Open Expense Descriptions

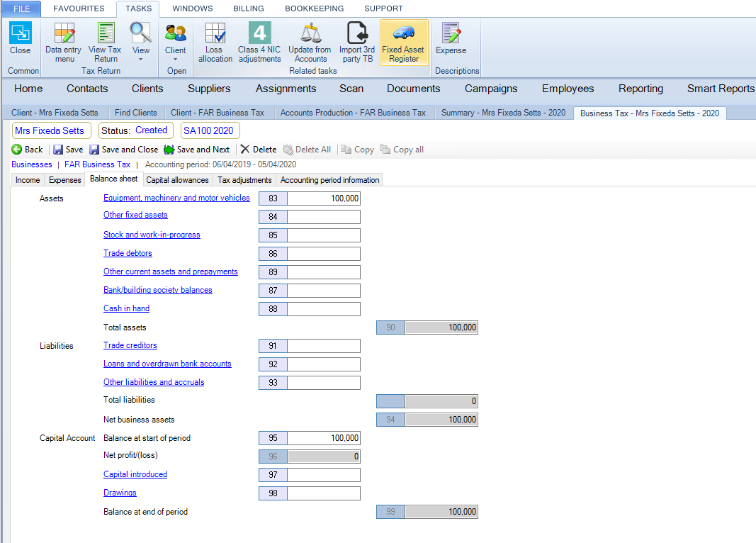click(451, 38)
